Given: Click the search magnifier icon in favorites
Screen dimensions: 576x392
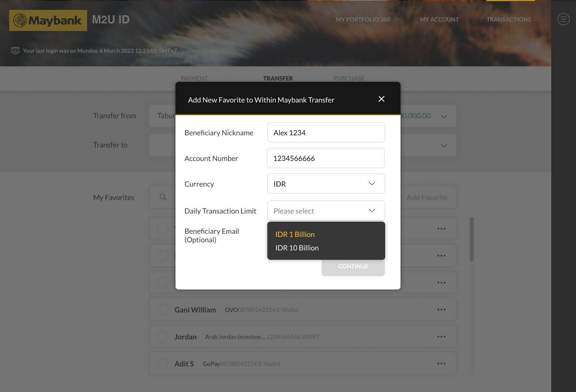Looking at the screenshot, I should [163, 197].
